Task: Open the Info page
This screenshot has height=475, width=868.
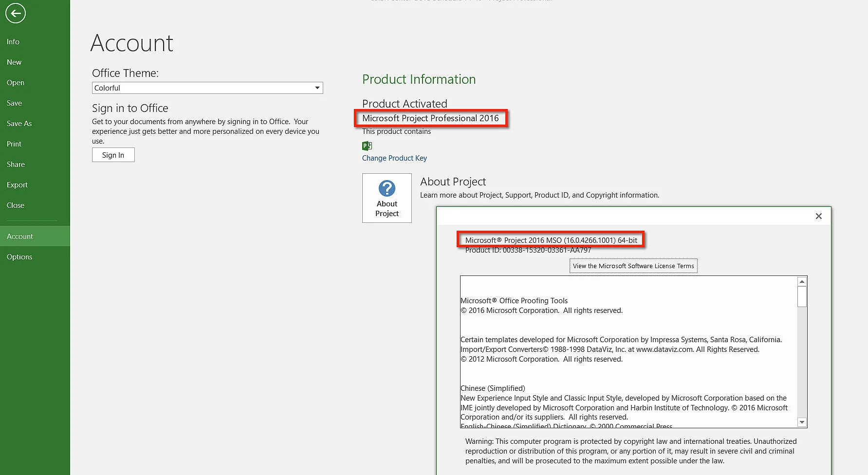Action: pyautogui.click(x=13, y=42)
